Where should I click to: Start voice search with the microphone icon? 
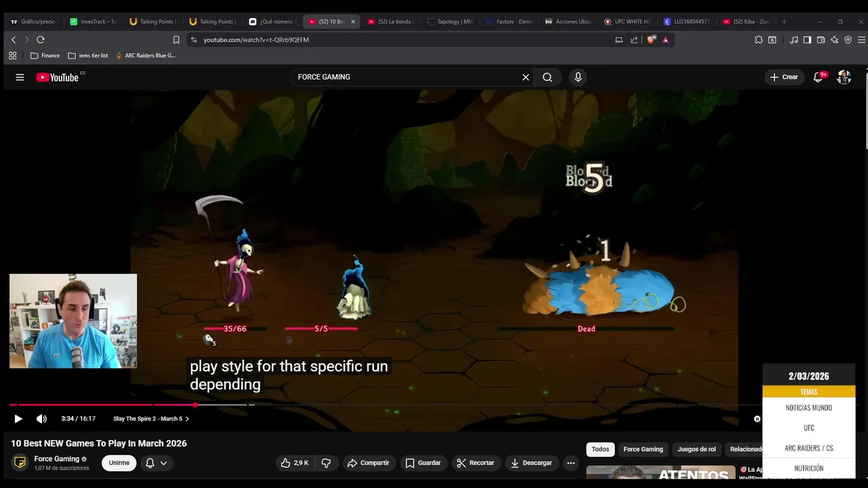[x=578, y=77]
